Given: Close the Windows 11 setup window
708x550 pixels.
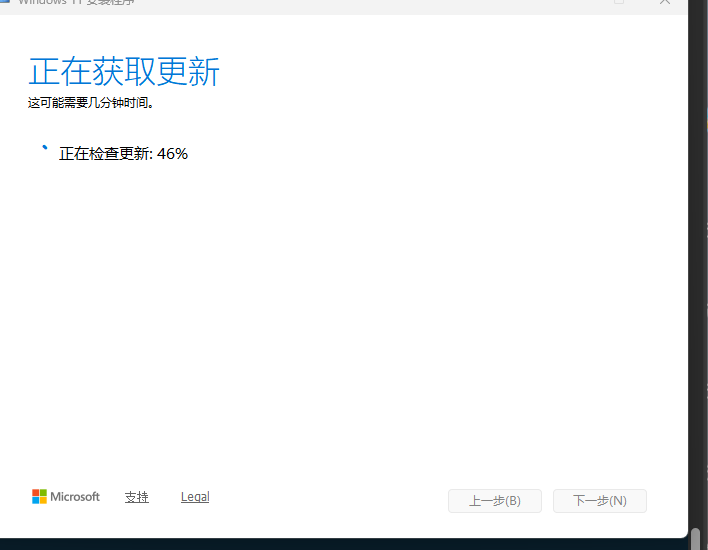Looking at the screenshot, I should click(665, 2).
